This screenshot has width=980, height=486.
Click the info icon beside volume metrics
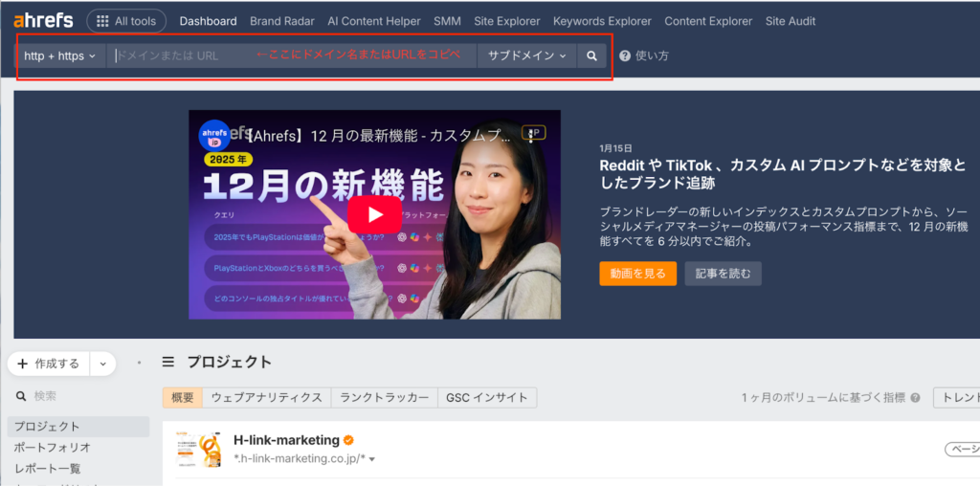click(x=915, y=398)
